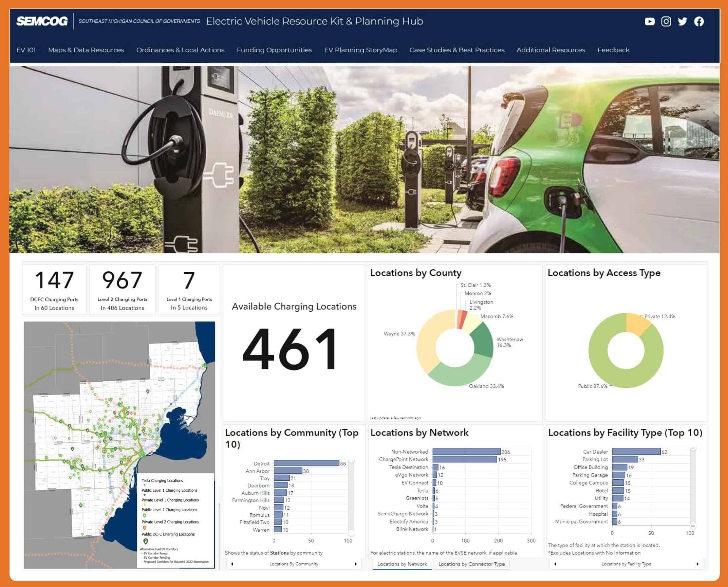Click the Ann Arbor bar in community chart
The width and height of the screenshot is (728, 587).
coord(288,471)
